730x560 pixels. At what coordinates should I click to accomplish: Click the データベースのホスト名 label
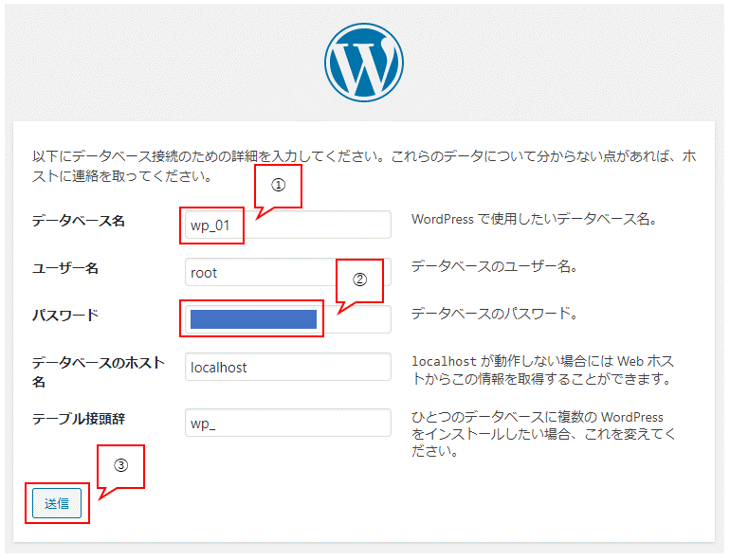point(99,372)
